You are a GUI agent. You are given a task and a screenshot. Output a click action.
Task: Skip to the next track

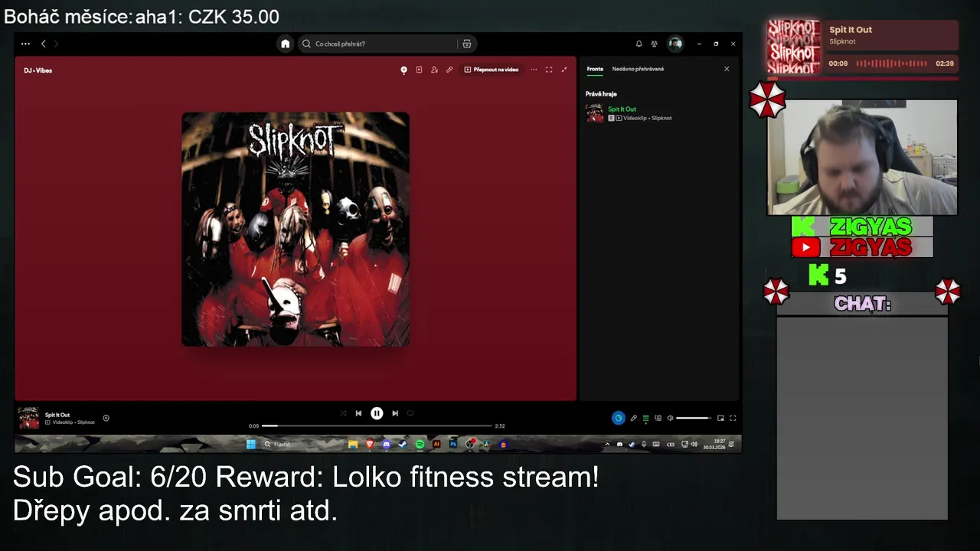tap(395, 413)
